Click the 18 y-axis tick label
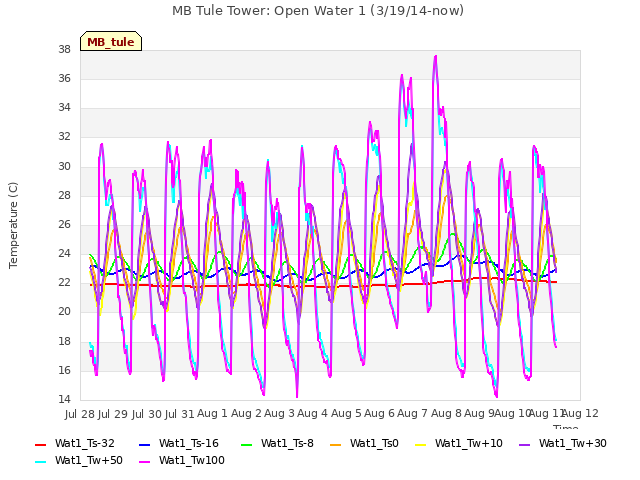This screenshot has width=640, height=480. [x=64, y=341]
